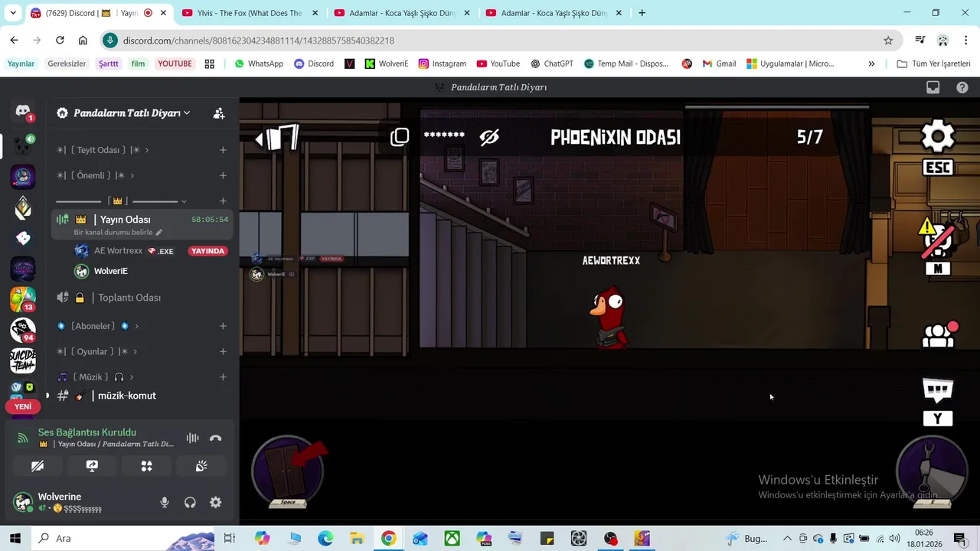980x551 pixels.
Task: Open noise suppression waveform icon
Action: 192,439
